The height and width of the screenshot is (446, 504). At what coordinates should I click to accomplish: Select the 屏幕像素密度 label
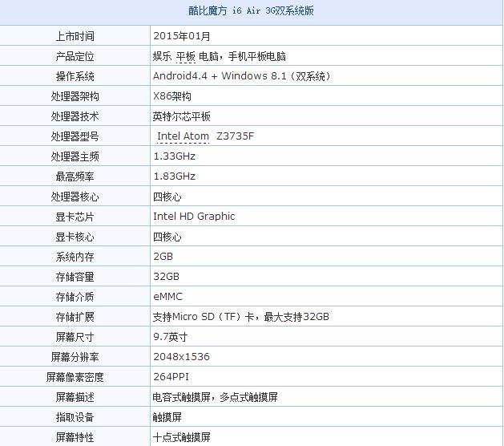pyautogui.click(x=75, y=377)
